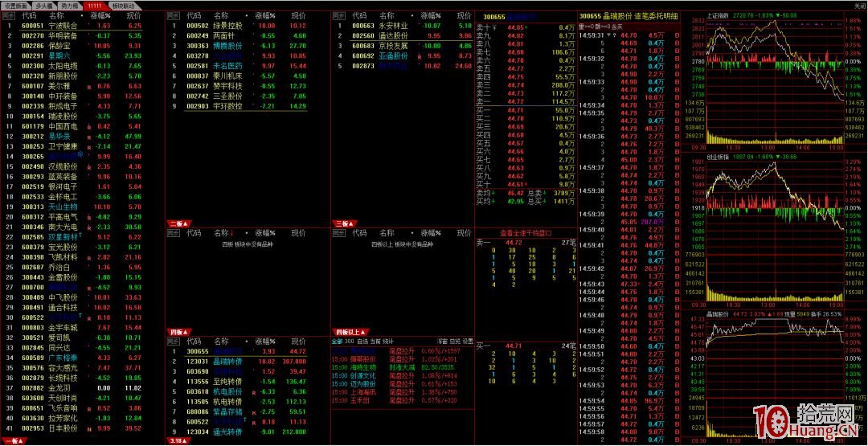The image size is (868, 446).
Task: Click 关闭 at the top right
Action: point(859,5)
